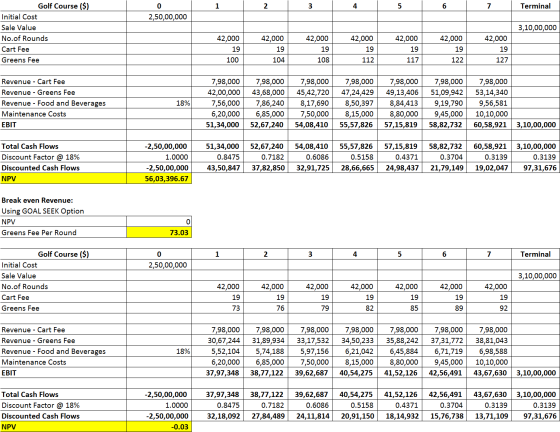Viewport: 560px width, 432px height.
Task: Click discounted cash flow cell 32,91,725
Action: click(310, 168)
